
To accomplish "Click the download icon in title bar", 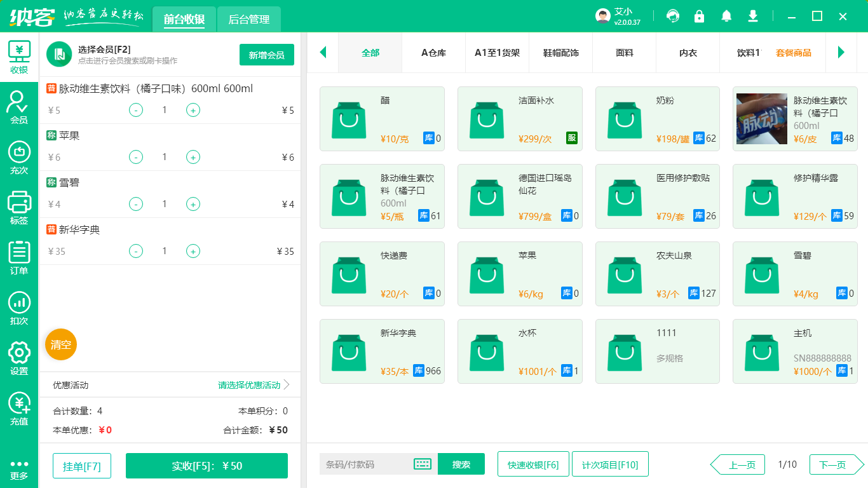I will [x=753, y=16].
